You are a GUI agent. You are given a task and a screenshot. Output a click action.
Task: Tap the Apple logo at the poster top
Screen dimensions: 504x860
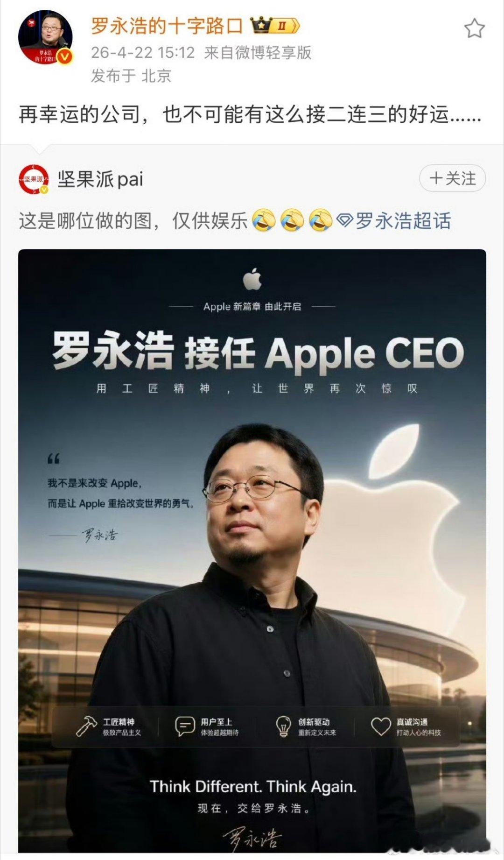point(252,279)
